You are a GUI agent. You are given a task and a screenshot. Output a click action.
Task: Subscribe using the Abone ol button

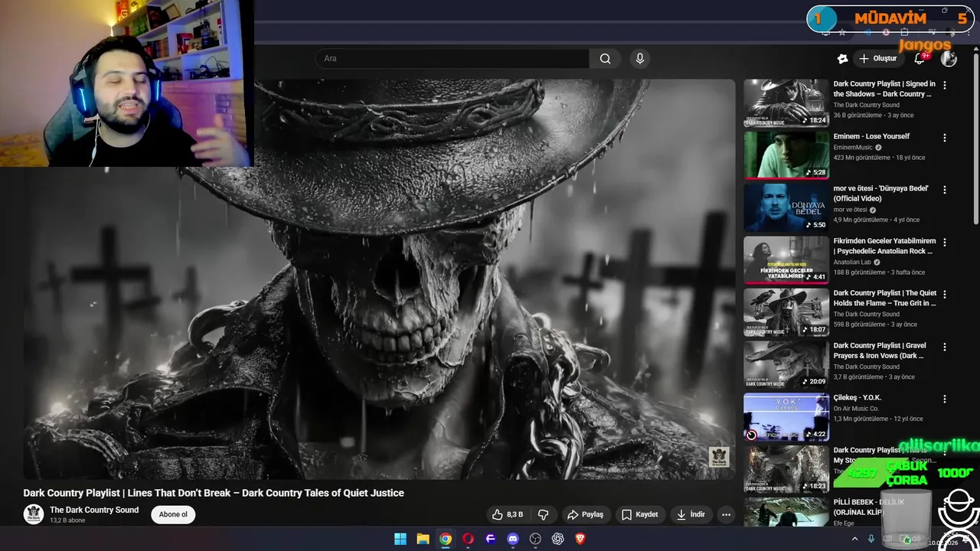pos(173,514)
